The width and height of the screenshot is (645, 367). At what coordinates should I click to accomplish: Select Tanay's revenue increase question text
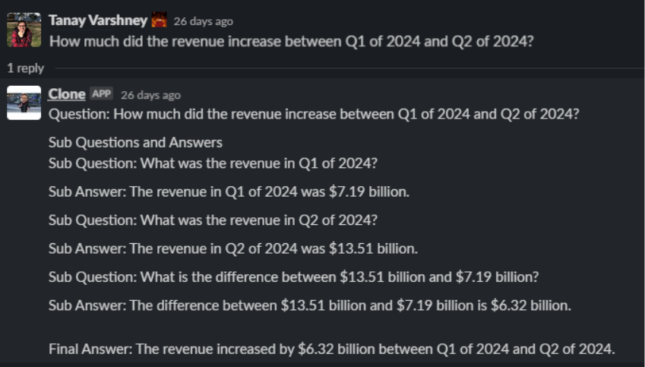[x=291, y=42]
